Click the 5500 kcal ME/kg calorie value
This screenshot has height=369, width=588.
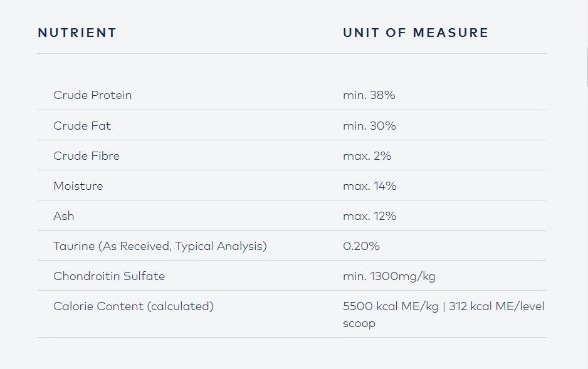tap(391, 306)
